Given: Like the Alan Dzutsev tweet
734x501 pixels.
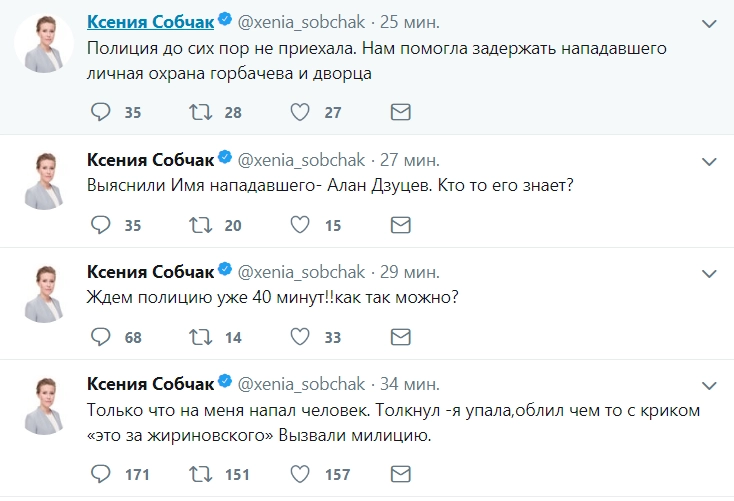Looking at the screenshot, I should [299, 225].
